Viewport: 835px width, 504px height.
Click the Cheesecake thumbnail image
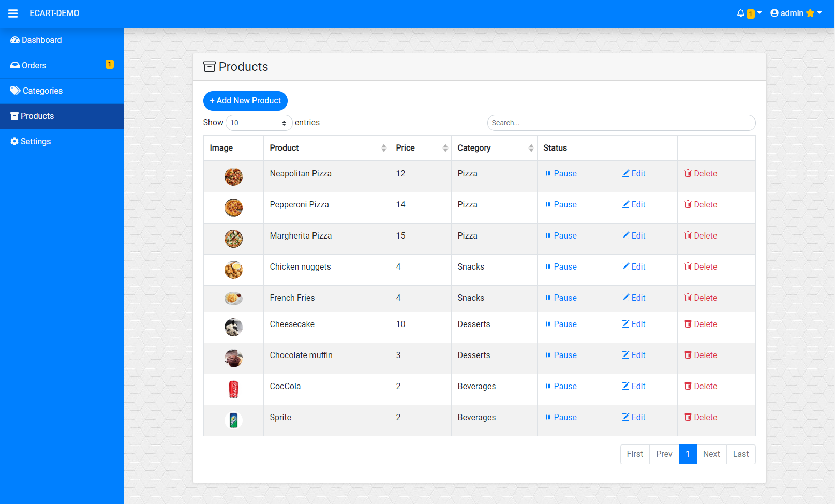point(233,327)
